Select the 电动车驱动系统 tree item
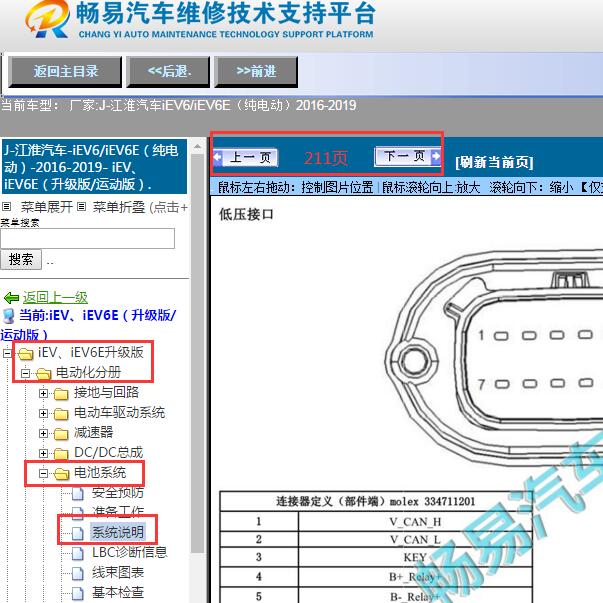The image size is (603, 603). click(x=120, y=413)
